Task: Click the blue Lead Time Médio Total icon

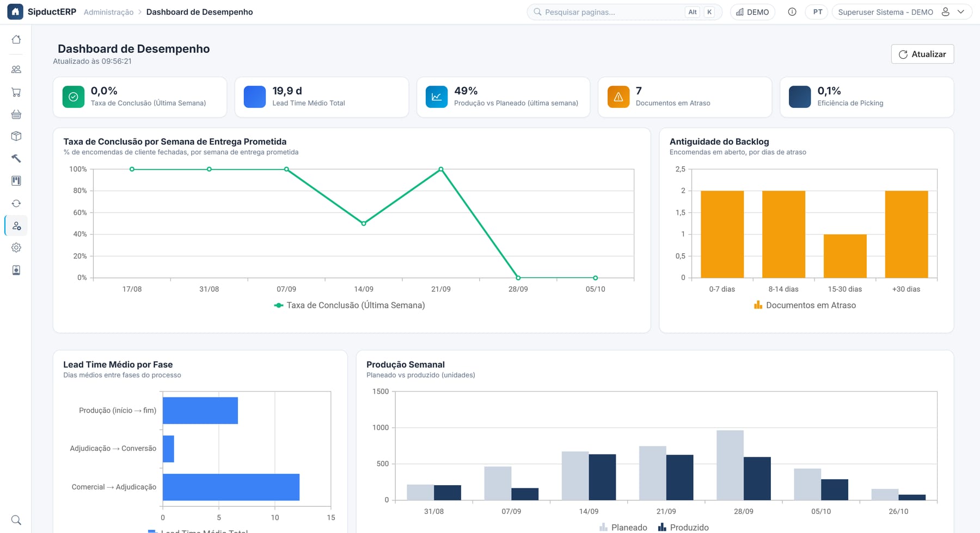Action: click(x=255, y=97)
